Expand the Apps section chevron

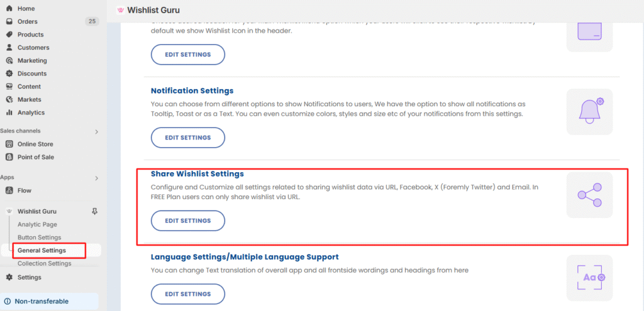pyautogui.click(x=96, y=178)
